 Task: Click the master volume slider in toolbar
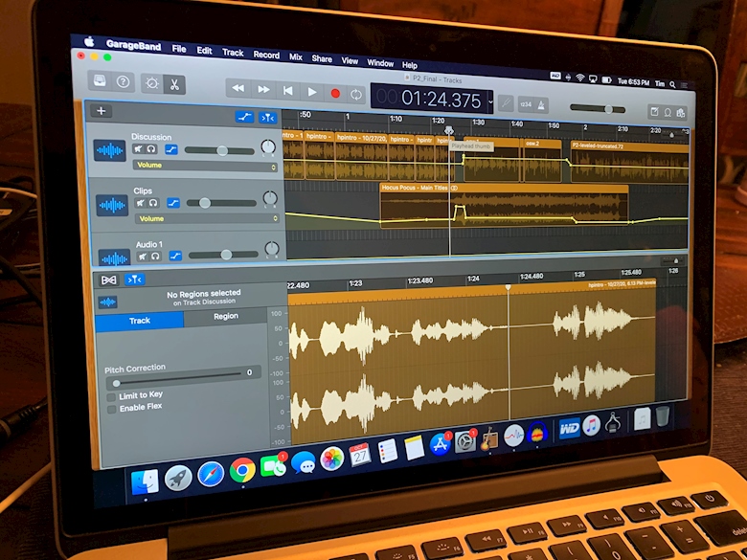pyautogui.click(x=598, y=109)
